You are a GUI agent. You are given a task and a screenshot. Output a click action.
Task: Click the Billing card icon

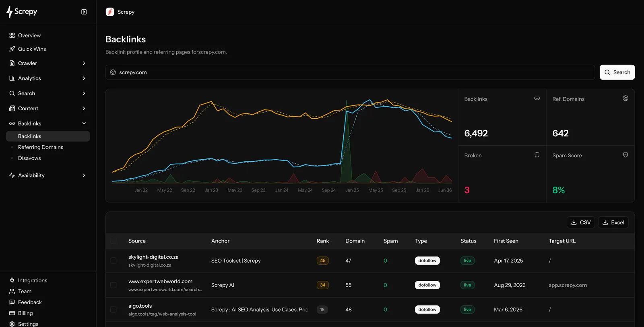[x=12, y=313]
